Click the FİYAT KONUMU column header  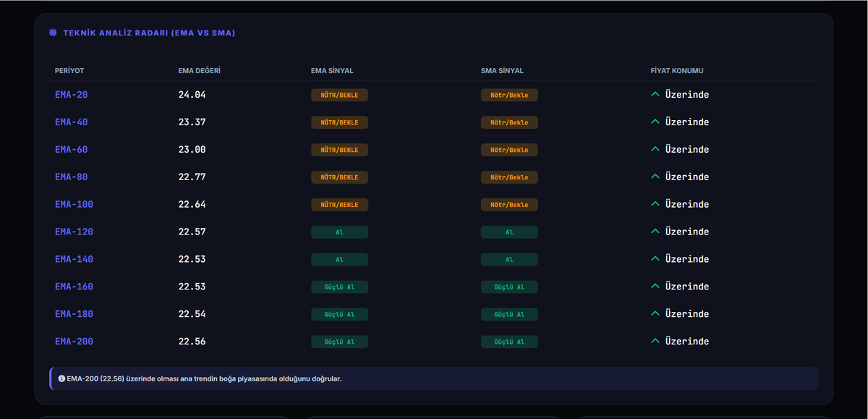click(677, 71)
